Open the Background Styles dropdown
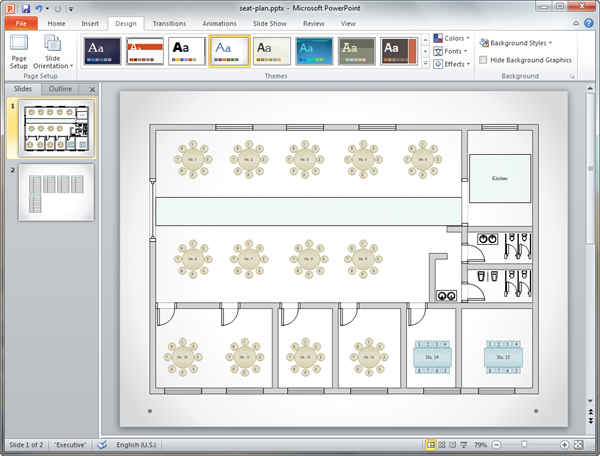This screenshot has height=456, width=600. tap(516, 43)
